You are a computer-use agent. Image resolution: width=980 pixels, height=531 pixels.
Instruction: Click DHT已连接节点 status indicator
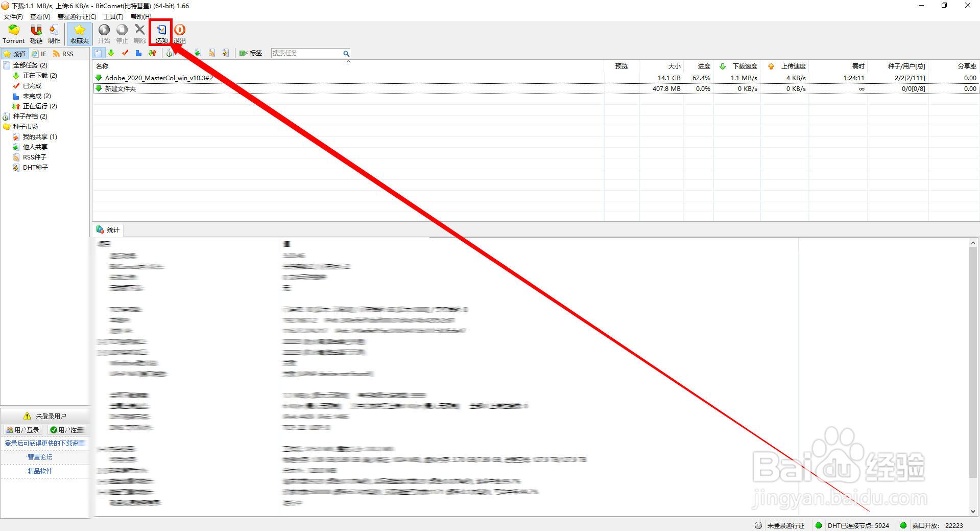pyautogui.click(x=853, y=526)
